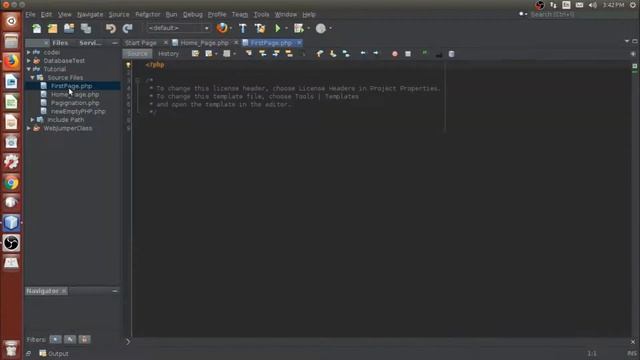
Task: Click the gray Profile circle icon
Action: pos(321,28)
